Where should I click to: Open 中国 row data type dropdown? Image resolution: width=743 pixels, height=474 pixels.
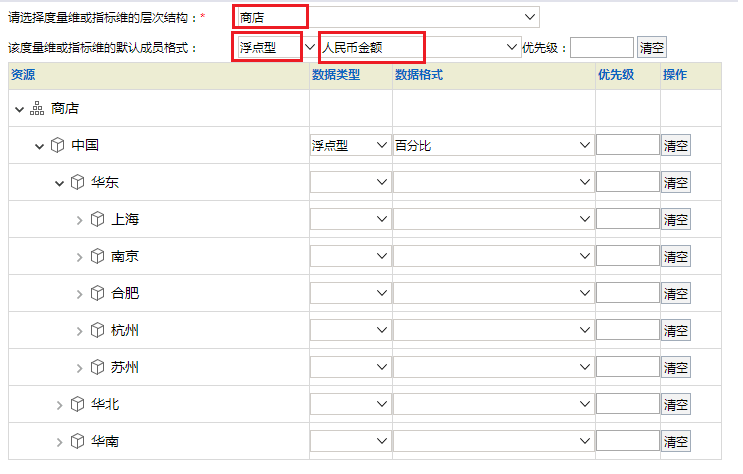[x=350, y=145]
